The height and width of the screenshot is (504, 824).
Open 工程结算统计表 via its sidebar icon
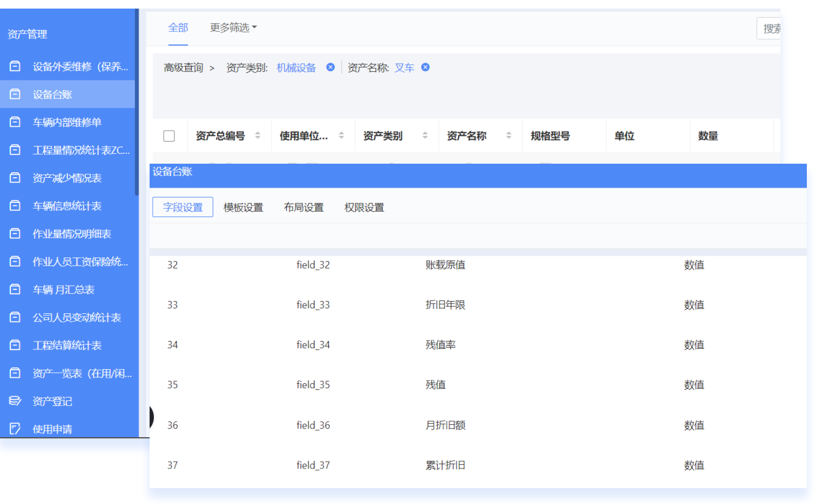pyautogui.click(x=15, y=345)
